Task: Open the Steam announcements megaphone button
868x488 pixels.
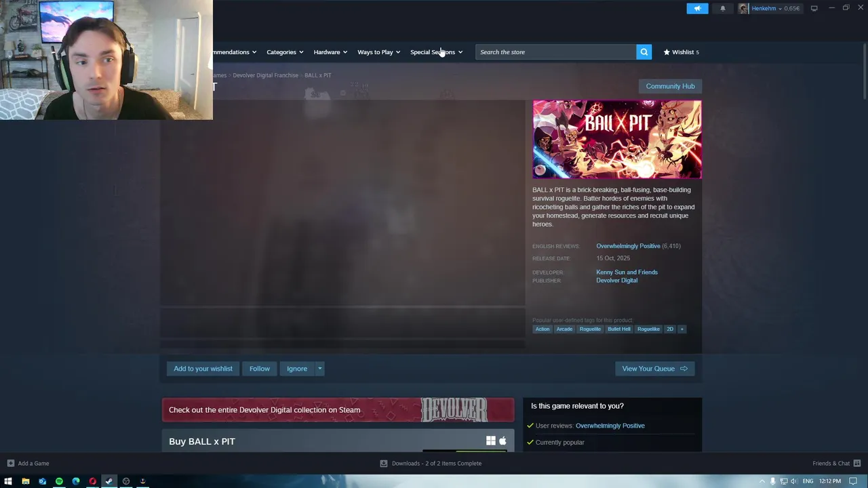Action: pos(697,8)
